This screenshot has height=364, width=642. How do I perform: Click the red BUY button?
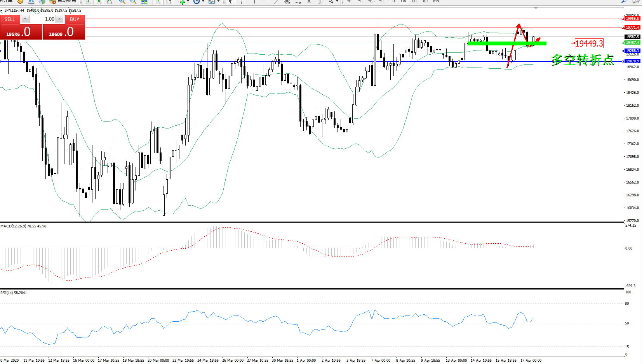[75, 19]
